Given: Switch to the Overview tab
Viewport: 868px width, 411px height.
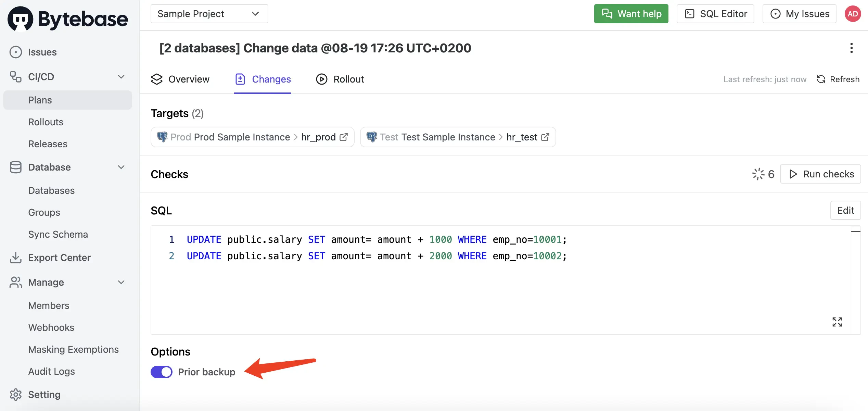Looking at the screenshot, I should click(180, 79).
